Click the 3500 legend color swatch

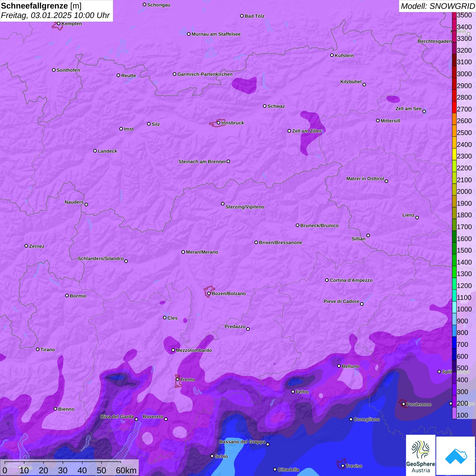pos(454,15)
